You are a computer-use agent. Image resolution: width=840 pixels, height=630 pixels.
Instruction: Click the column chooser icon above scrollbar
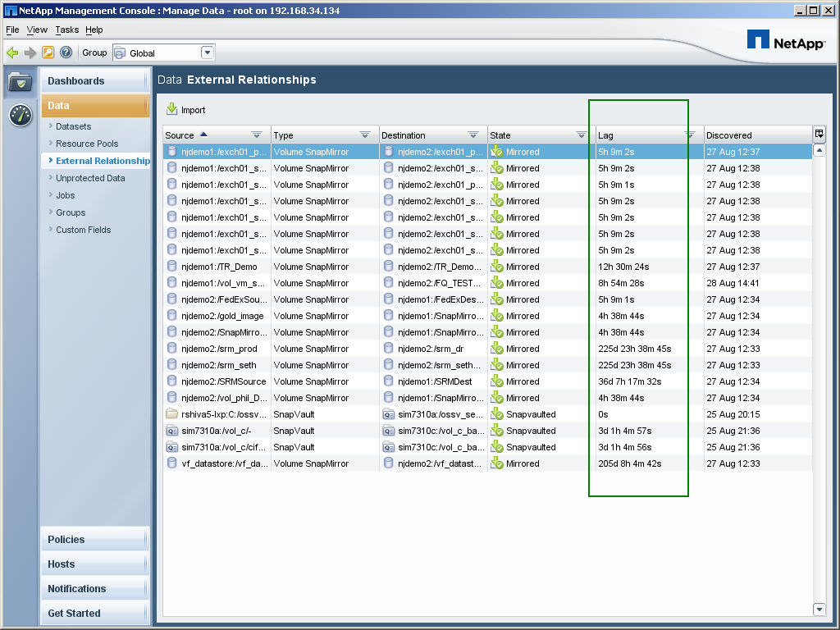[819, 135]
